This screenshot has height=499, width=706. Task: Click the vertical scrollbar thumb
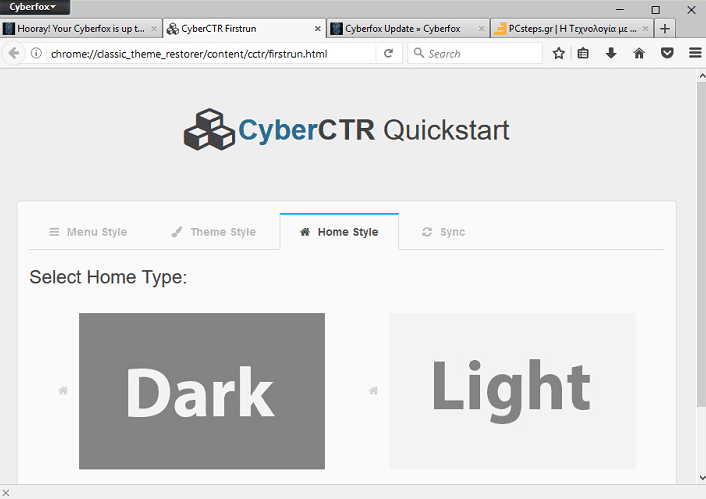pos(701,245)
